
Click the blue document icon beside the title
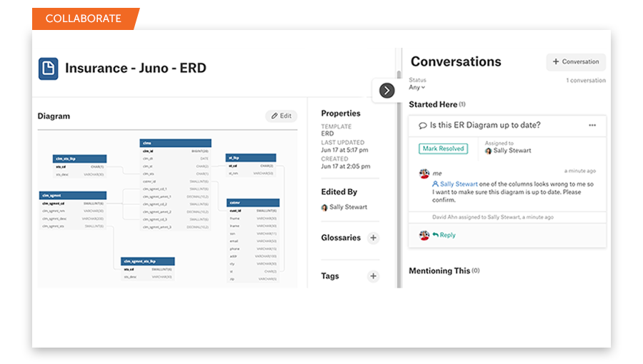[49, 69]
